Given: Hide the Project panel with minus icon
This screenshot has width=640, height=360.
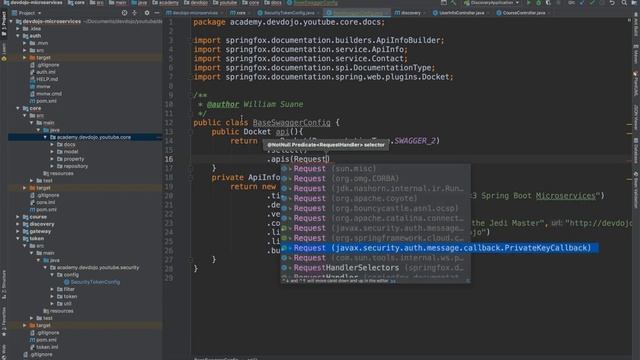Looking at the screenshot, I should click(157, 13).
